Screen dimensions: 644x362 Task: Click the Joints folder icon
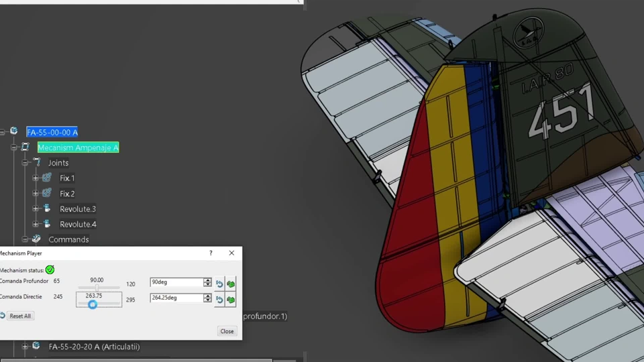(x=36, y=162)
